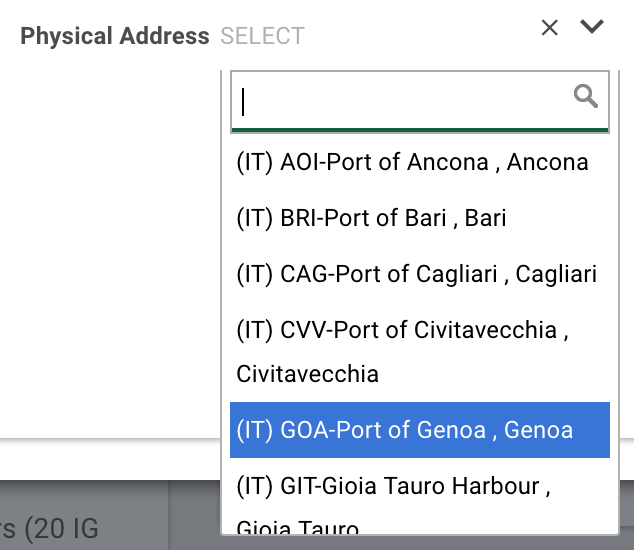Select CVV-Port of Civitavecchia option
634x550 pixels.
click(402, 330)
